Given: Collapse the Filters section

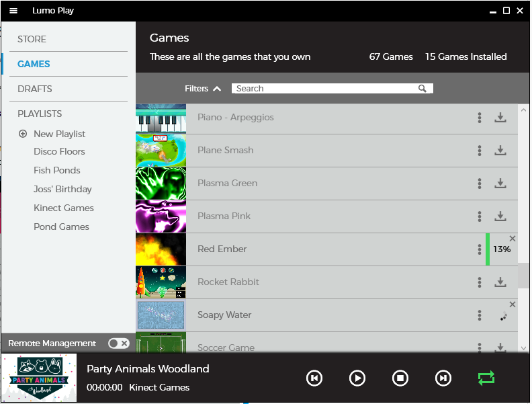Looking at the screenshot, I should point(203,89).
